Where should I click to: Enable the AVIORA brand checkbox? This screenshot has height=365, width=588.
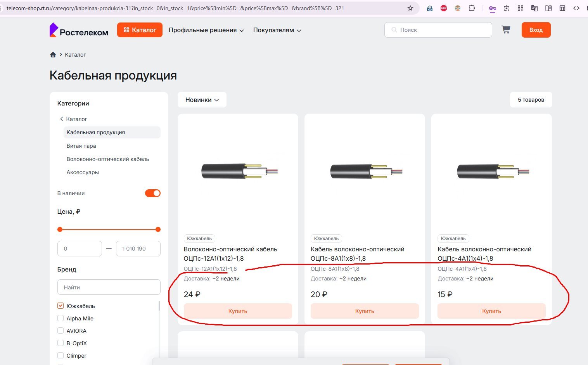coord(61,331)
